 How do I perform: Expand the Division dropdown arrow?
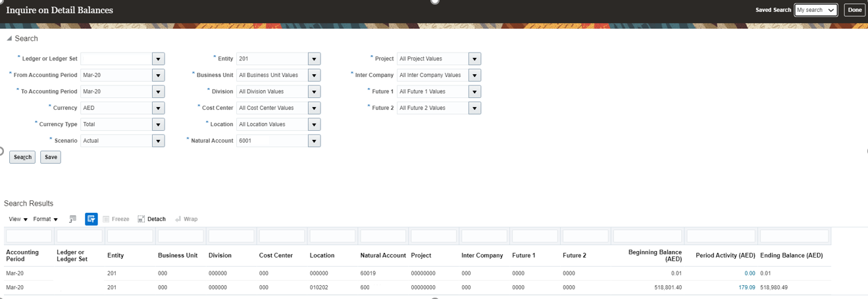coord(314,91)
